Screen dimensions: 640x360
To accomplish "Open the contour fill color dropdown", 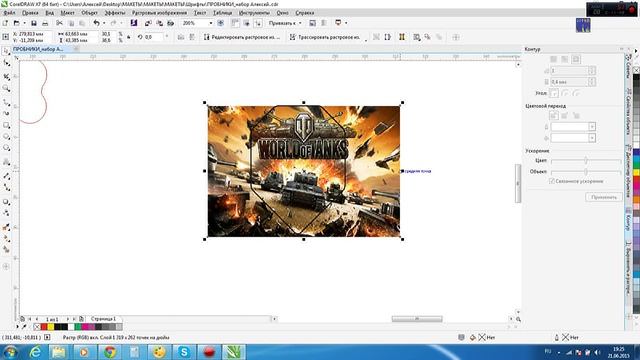I will pyautogui.click(x=592, y=138).
